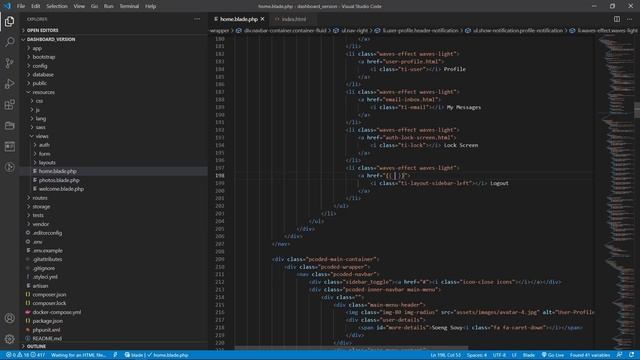
Task: Click the errors and warnings status indicator
Action: click(25, 355)
